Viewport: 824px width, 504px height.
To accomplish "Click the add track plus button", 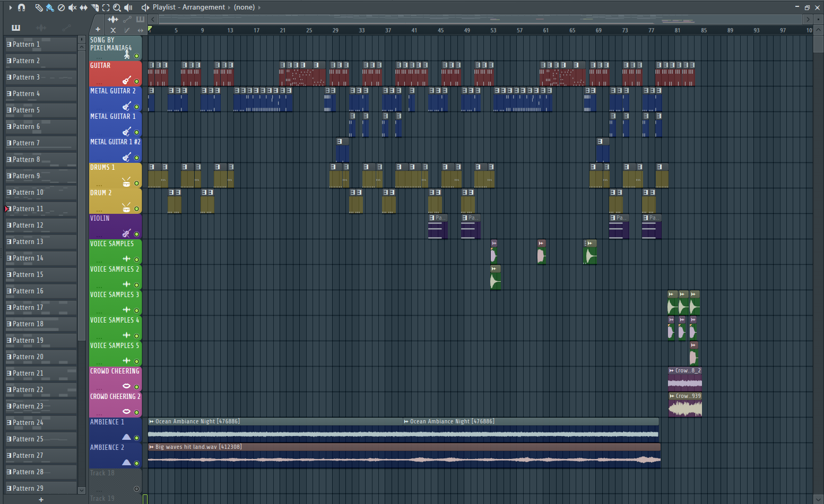I will point(98,30).
